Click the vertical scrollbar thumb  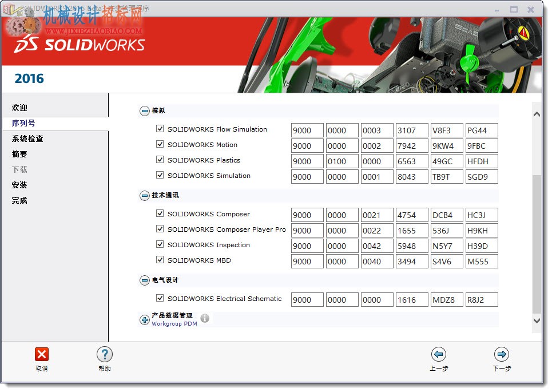coord(537,244)
